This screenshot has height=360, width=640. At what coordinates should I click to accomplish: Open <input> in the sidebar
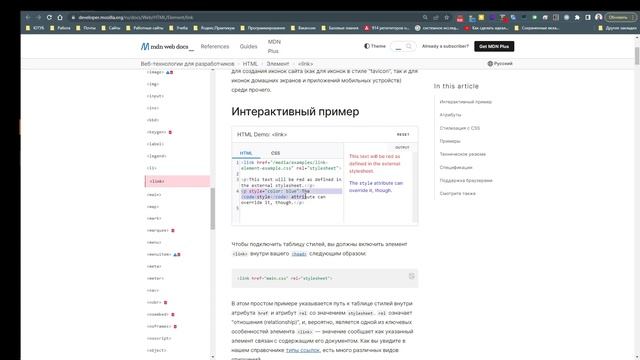[x=155, y=96]
